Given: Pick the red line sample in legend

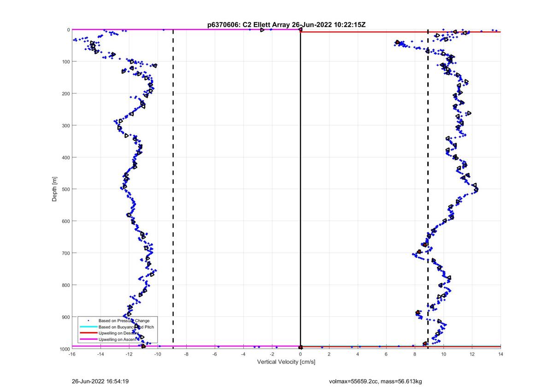Looking at the screenshot, I should [x=88, y=333].
